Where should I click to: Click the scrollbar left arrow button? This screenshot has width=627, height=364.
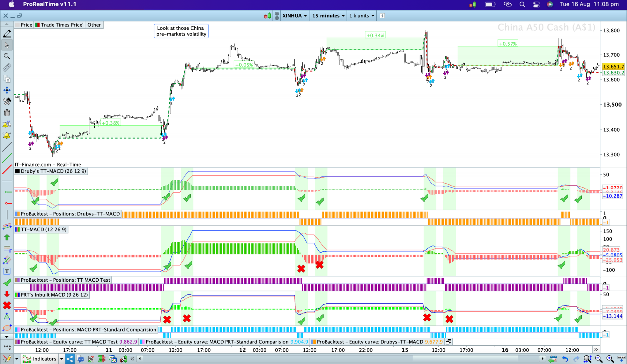click(x=140, y=358)
